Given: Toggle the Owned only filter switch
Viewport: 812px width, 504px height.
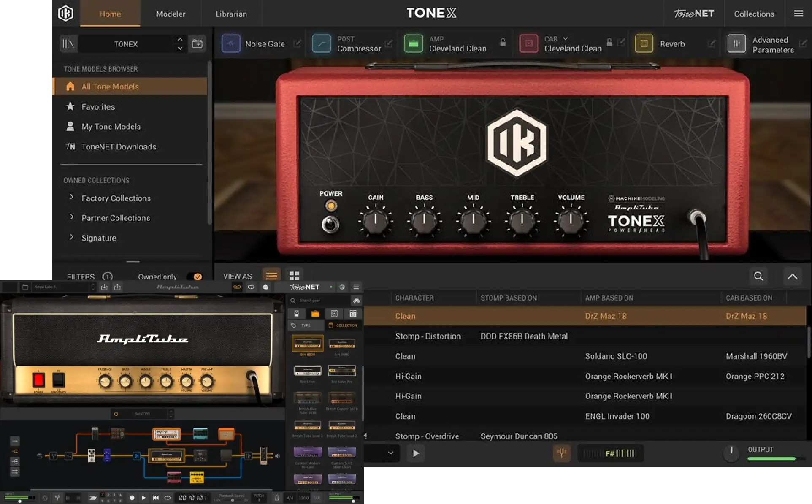Looking at the screenshot, I should point(195,276).
